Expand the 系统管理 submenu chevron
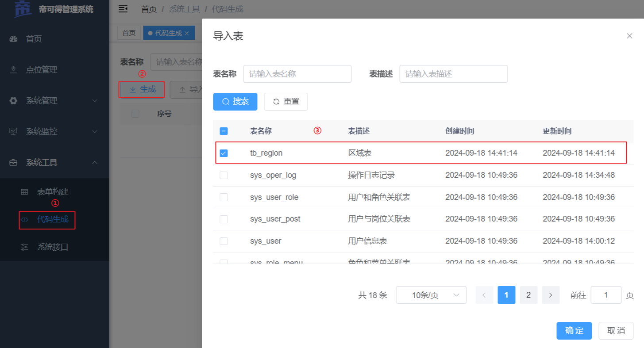The height and width of the screenshot is (348, 644). pos(95,101)
